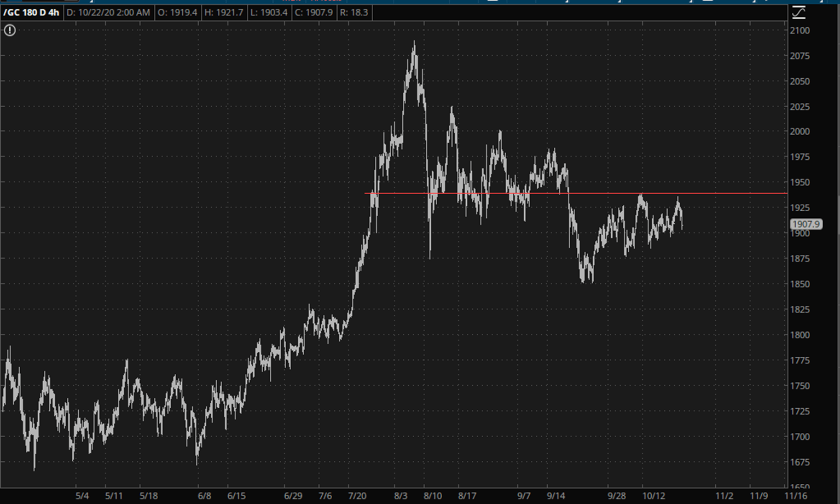Click the chart scale curve icon
This screenshot has width=840, height=504.
click(798, 13)
